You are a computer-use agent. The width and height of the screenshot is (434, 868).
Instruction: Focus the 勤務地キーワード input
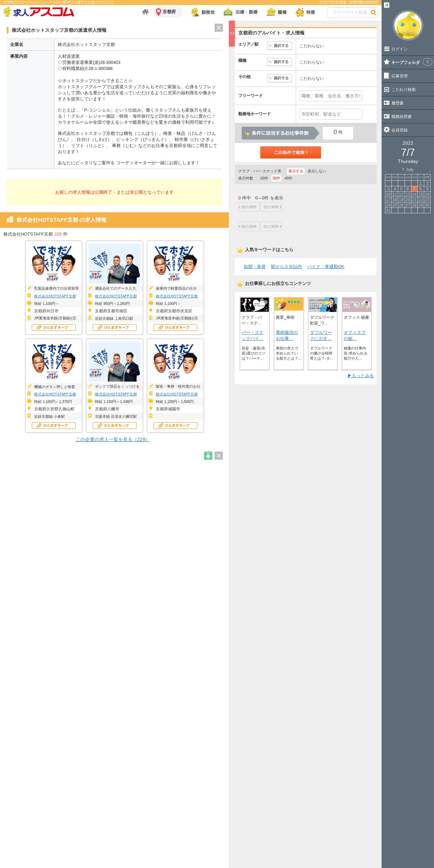[331, 114]
